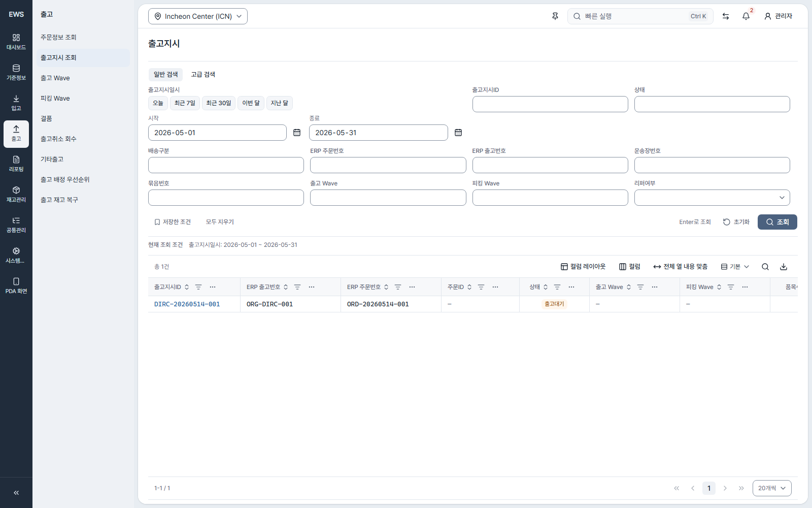This screenshot has height=508, width=812.
Task: Open 출고지시 조회 menu item
Action: 83,57
